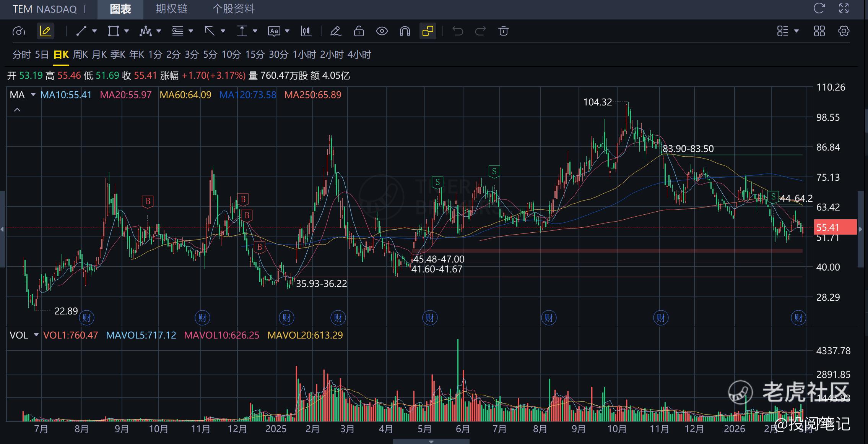The height and width of the screenshot is (444, 868).
Task: Switch to the 期权链 tab
Action: point(171,9)
